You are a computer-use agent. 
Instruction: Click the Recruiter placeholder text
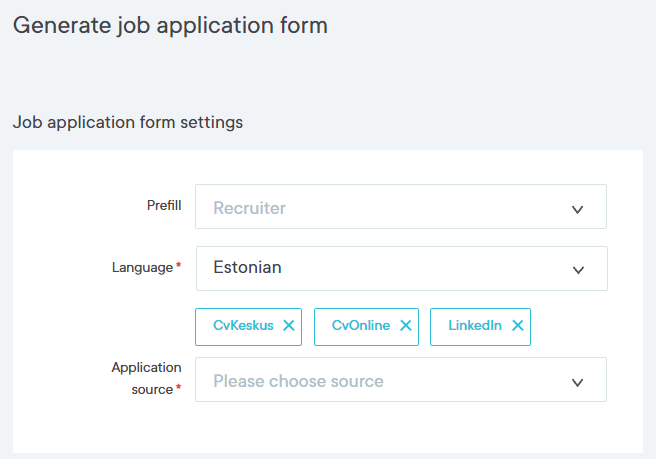[249, 208]
